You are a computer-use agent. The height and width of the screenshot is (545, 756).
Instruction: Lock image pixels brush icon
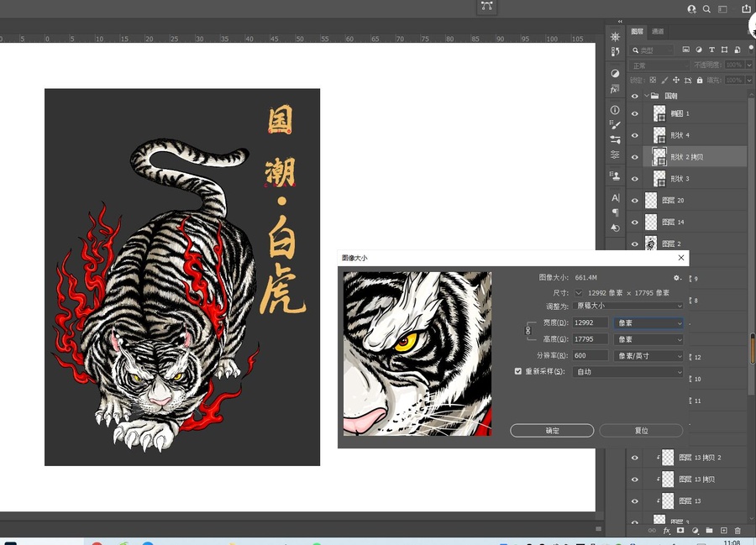664,80
